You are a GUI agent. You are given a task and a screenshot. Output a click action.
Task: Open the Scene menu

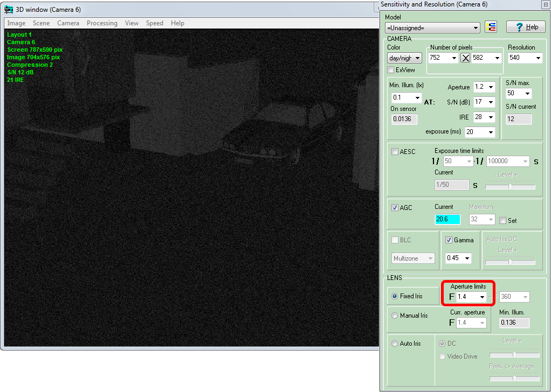41,23
